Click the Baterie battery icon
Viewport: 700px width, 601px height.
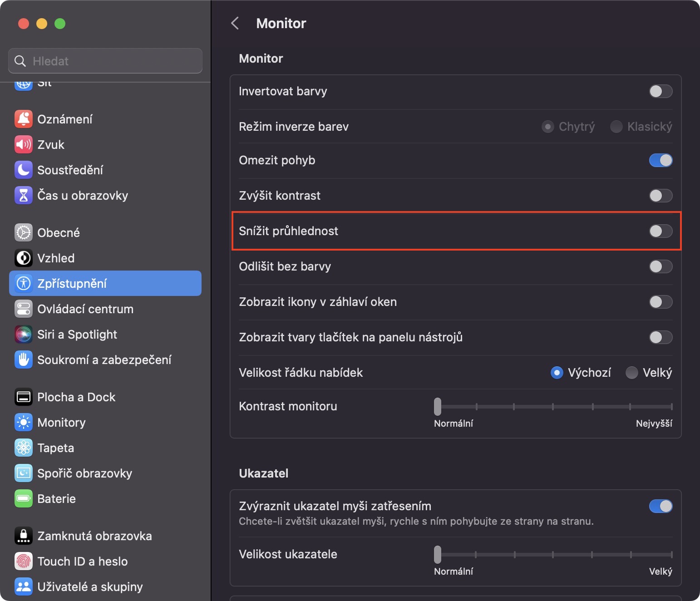(x=24, y=498)
